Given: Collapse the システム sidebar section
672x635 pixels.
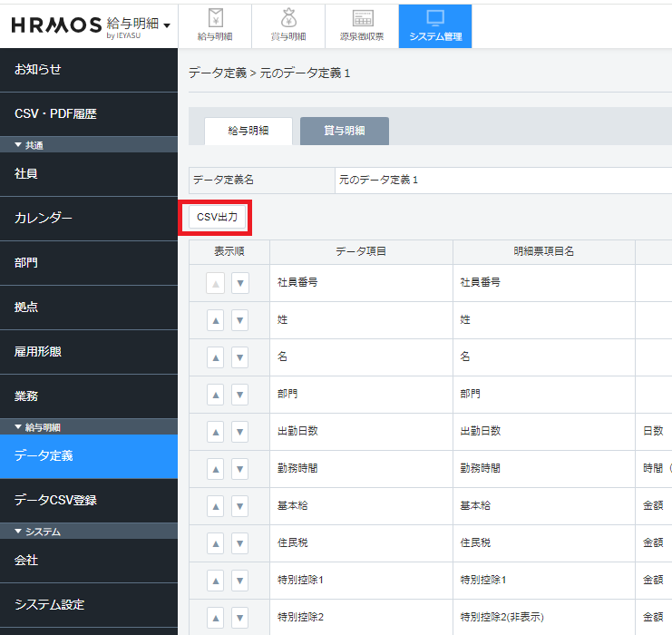Looking at the screenshot, I should pos(89,532).
